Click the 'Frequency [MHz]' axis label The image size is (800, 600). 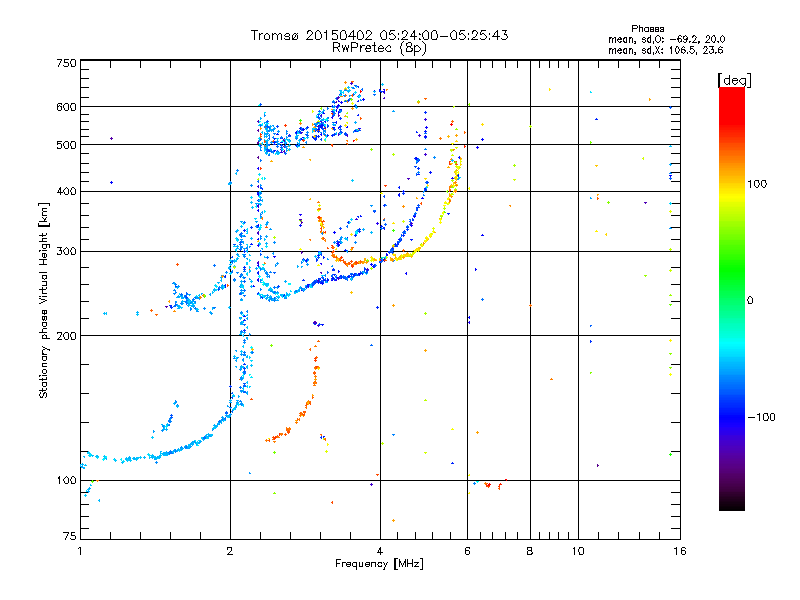pyautogui.click(x=379, y=564)
